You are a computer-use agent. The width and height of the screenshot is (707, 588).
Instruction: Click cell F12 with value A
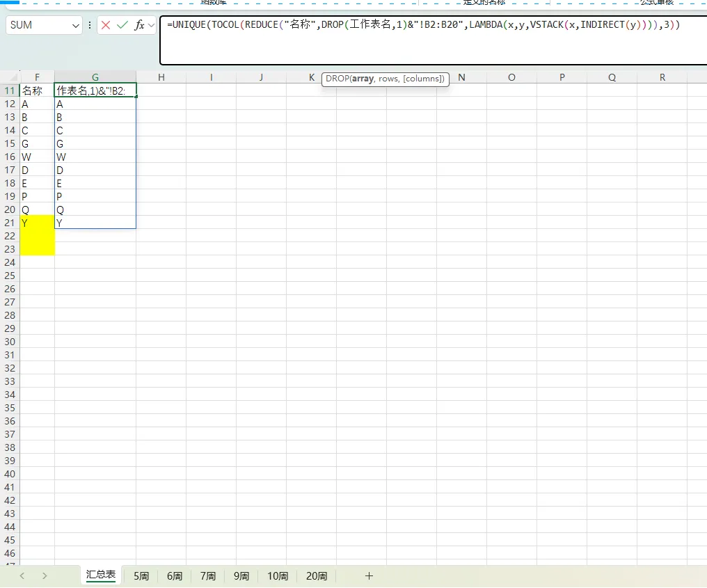(x=37, y=104)
